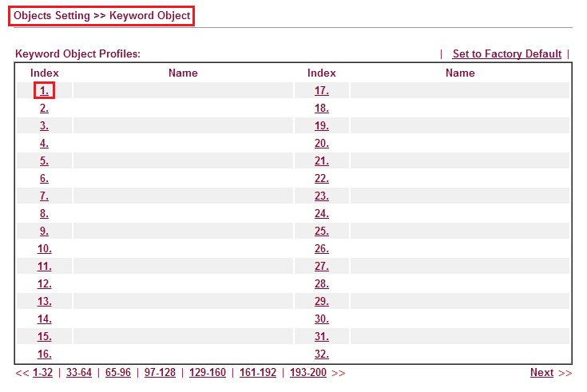Open profile index 13 entry
587x392 pixels.
[x=44, y=301]
